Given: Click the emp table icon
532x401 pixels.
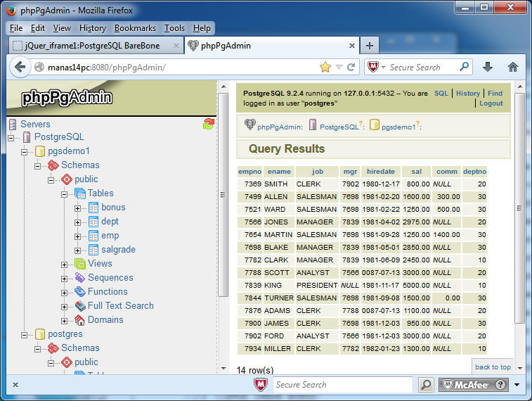Looking at the screenshot, I should (93, 236).
